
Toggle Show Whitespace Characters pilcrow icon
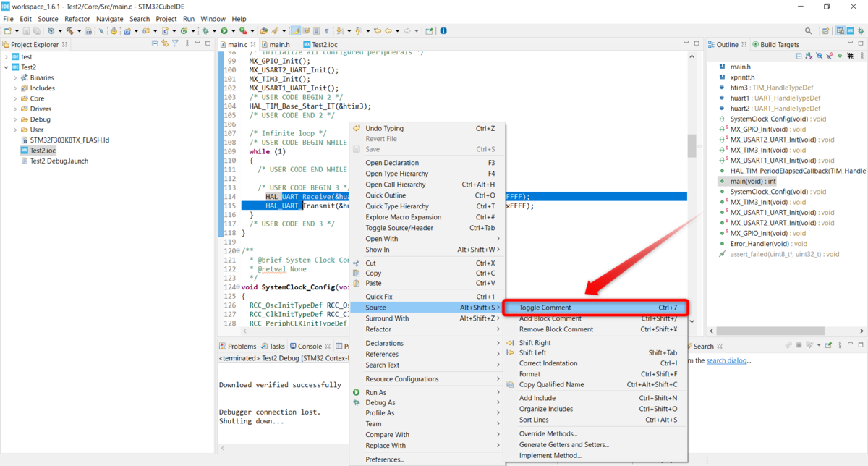pos(326,31)
